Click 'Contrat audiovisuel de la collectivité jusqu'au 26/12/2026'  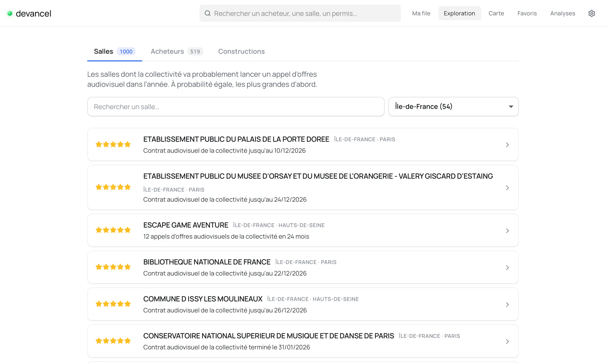[225, 310]
